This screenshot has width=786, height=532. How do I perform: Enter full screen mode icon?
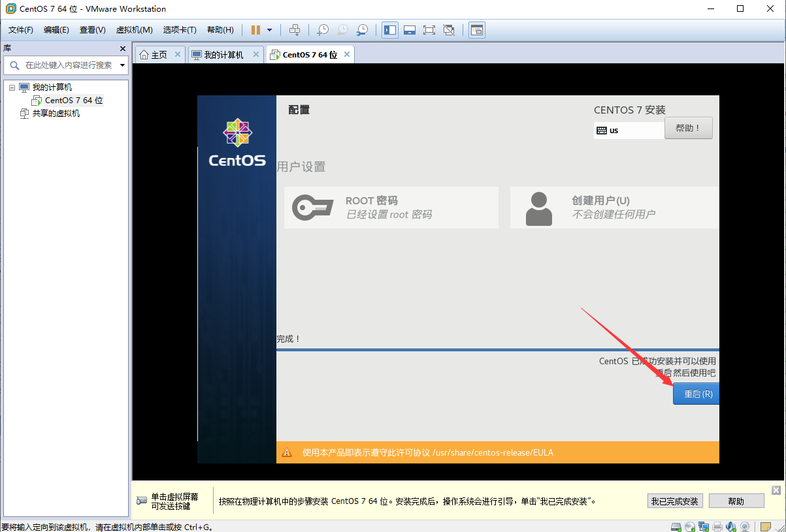click(x=429, y=30)
